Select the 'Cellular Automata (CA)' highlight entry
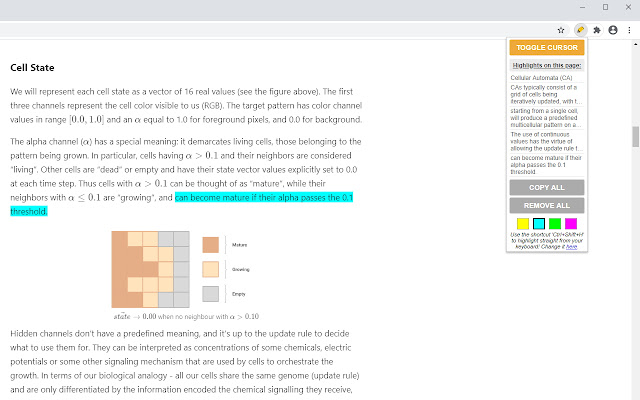The height and width of the screenshot is (400, 640). 547,78
